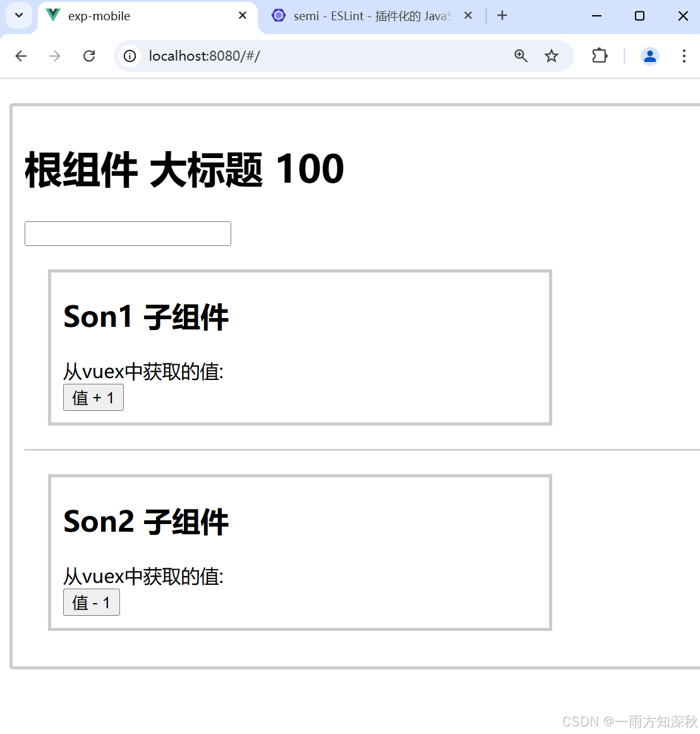Click the ESLint tab favicon

(x=279, y=15)
